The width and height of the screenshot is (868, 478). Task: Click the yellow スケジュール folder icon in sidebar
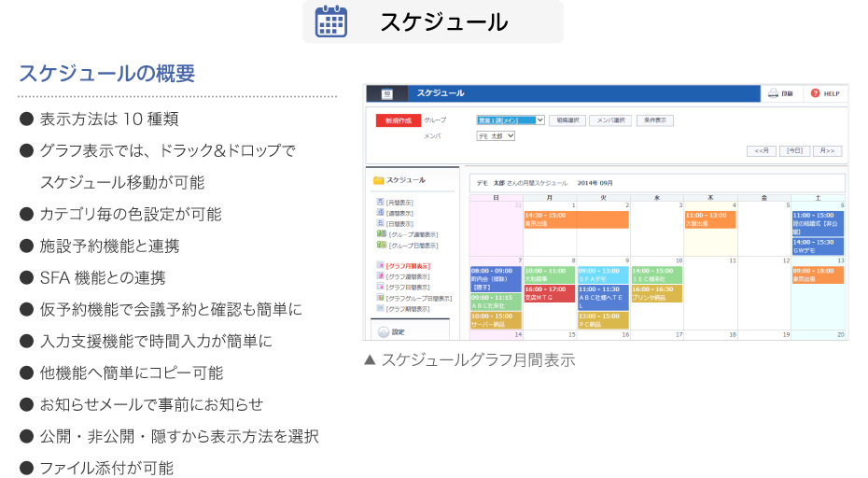coord(379,180)
